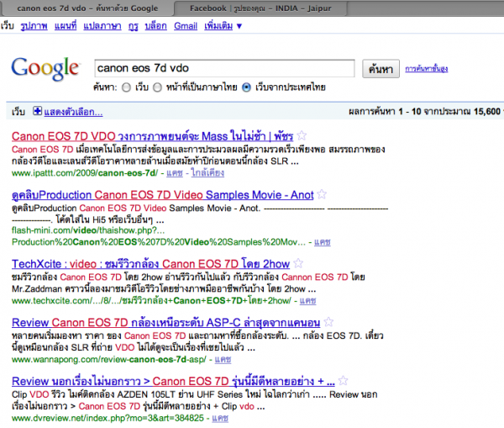Open แปลภาษา translate link in top navigation
Viewport: 504px width, 428px height.
point(102,26)
